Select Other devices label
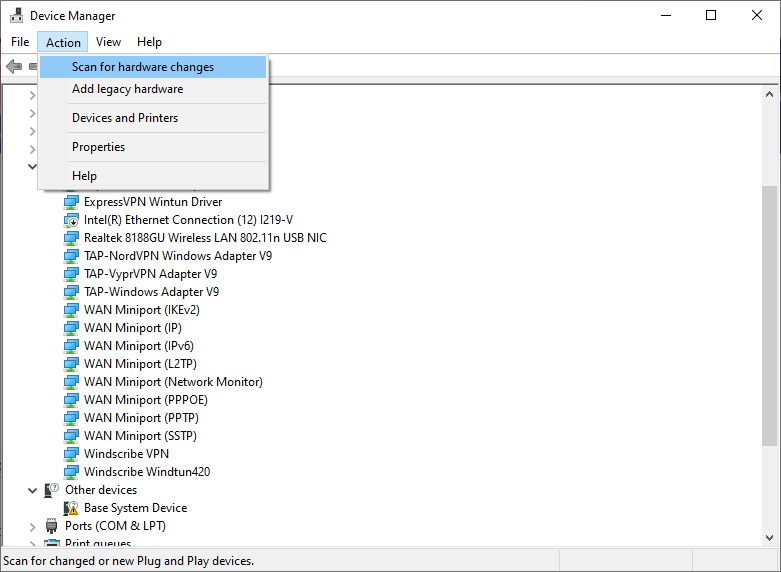 (x=101, y=490)
